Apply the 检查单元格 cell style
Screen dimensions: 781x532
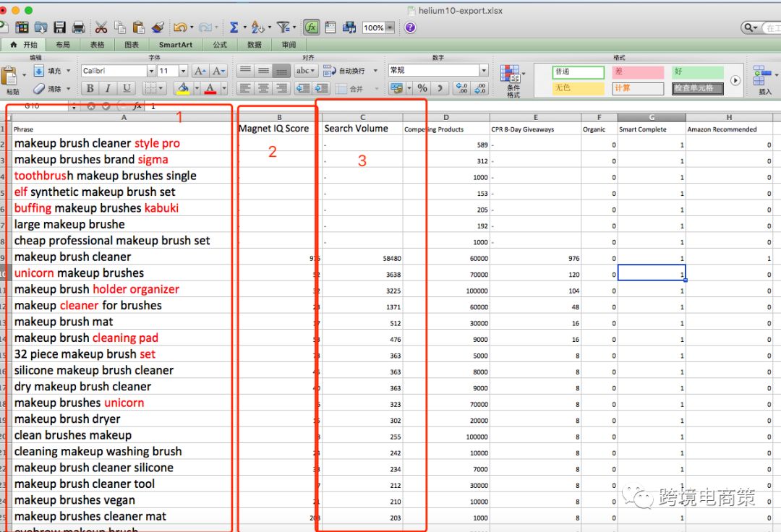pos(697,89)
